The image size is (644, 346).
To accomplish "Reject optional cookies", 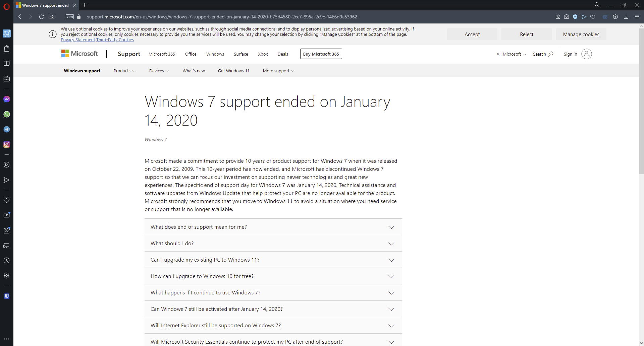I will [526, 34].
